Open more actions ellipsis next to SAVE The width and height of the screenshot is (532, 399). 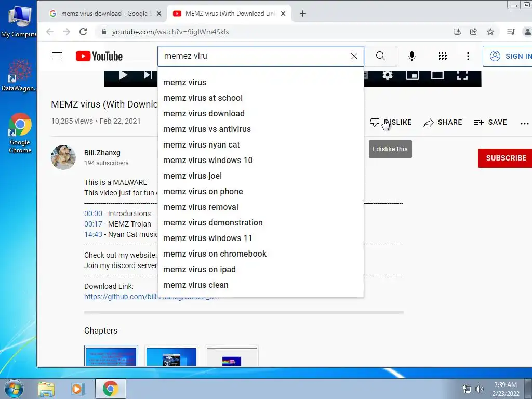point(525,123)
